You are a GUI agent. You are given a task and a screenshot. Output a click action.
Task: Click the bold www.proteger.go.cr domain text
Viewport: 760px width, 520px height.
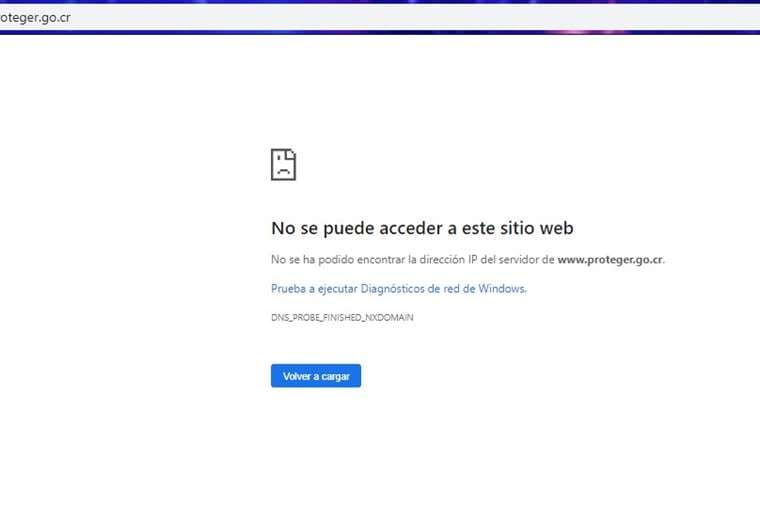pyautogui.click(x=609, y=259)
